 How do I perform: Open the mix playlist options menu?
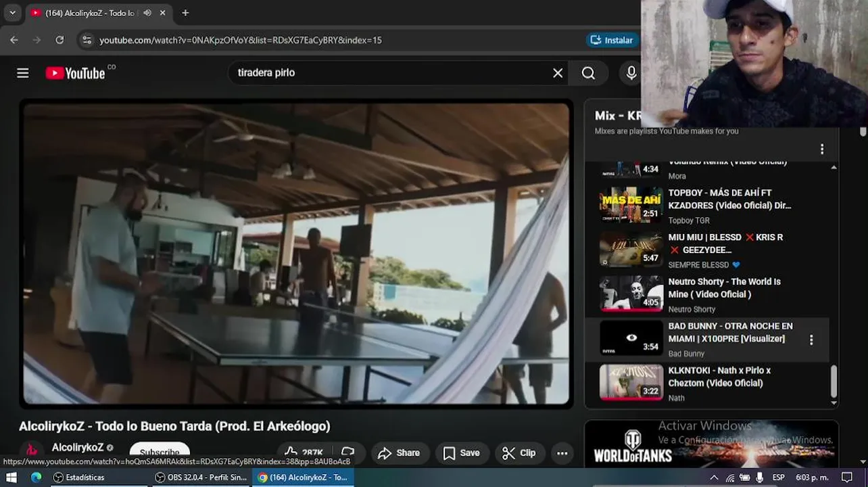point(822,149)
